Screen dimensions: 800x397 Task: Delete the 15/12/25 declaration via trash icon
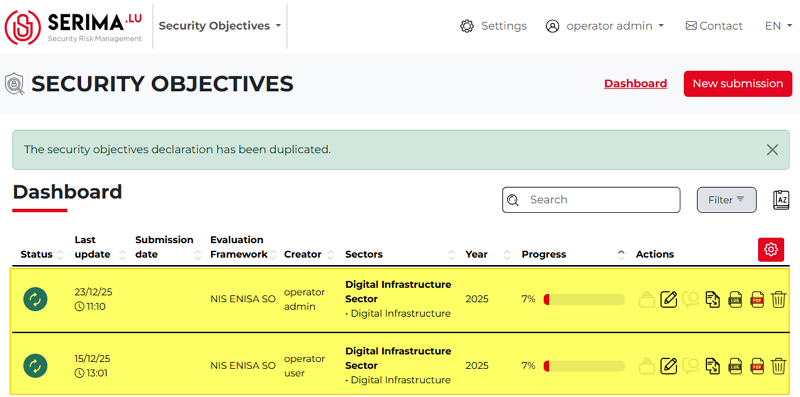tap(778, 366)
